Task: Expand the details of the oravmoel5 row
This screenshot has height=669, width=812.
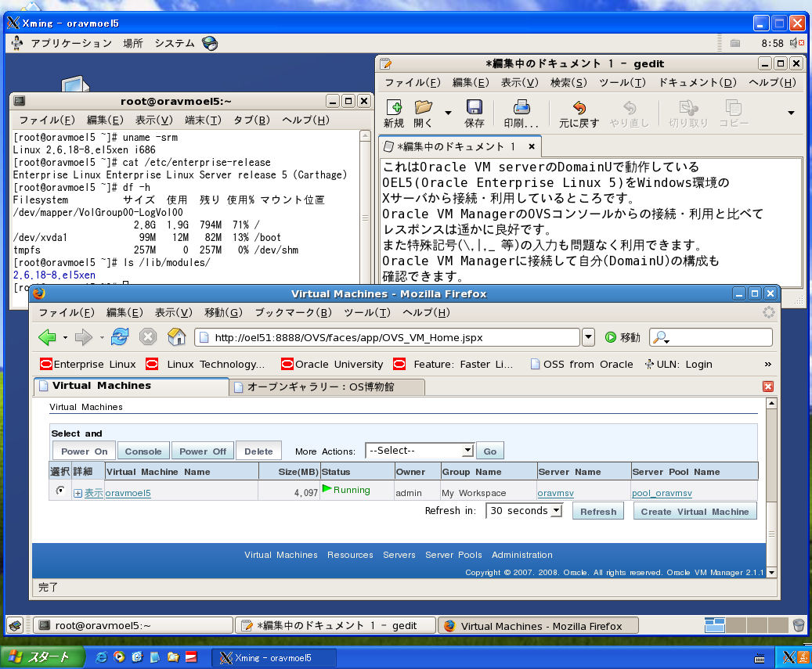Action: point(78,493)
